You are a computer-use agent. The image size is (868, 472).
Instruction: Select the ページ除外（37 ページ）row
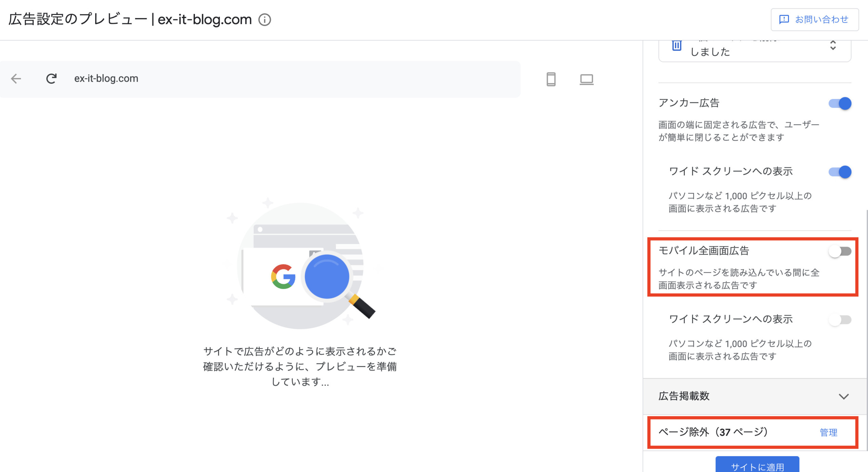753,433
